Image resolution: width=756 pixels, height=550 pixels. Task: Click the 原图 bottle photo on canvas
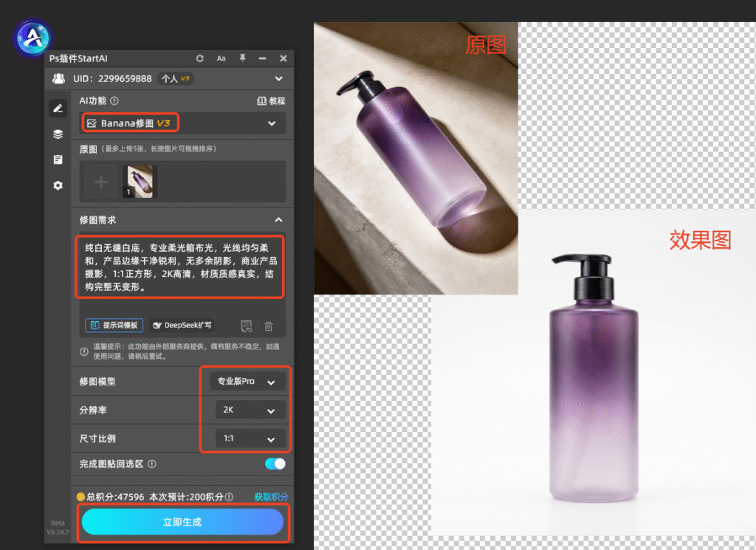416,158
